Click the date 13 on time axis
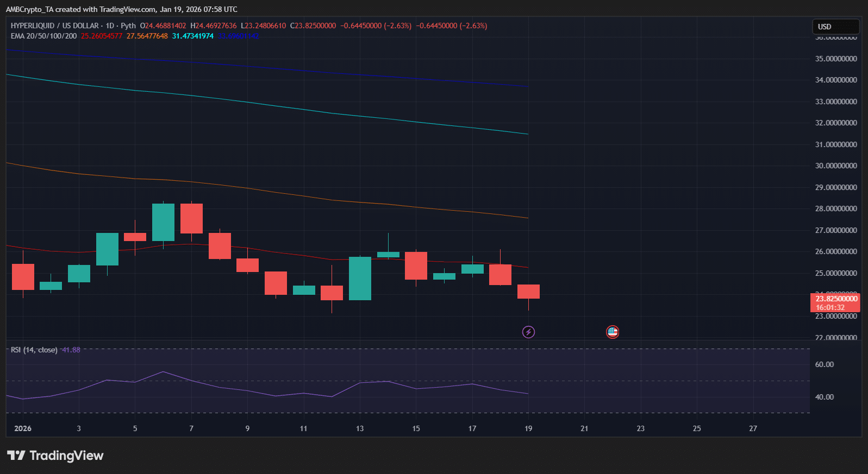This screenshot has height=474, width=868. coord(360,428)
